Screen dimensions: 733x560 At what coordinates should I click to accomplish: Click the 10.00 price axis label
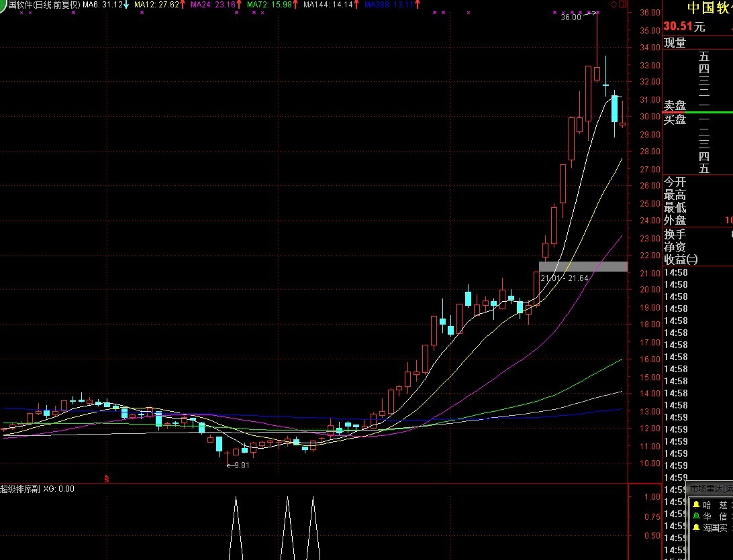pyautogui.click(x=650, y=463)
